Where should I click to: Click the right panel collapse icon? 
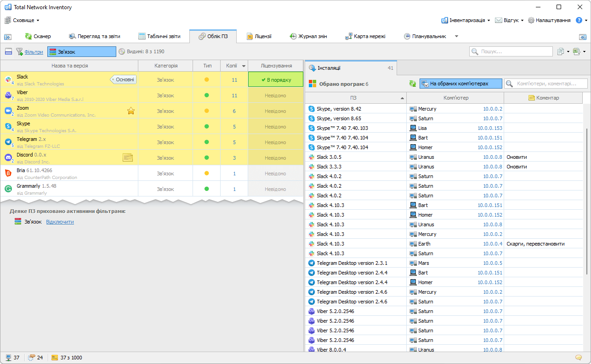(582, 37)
